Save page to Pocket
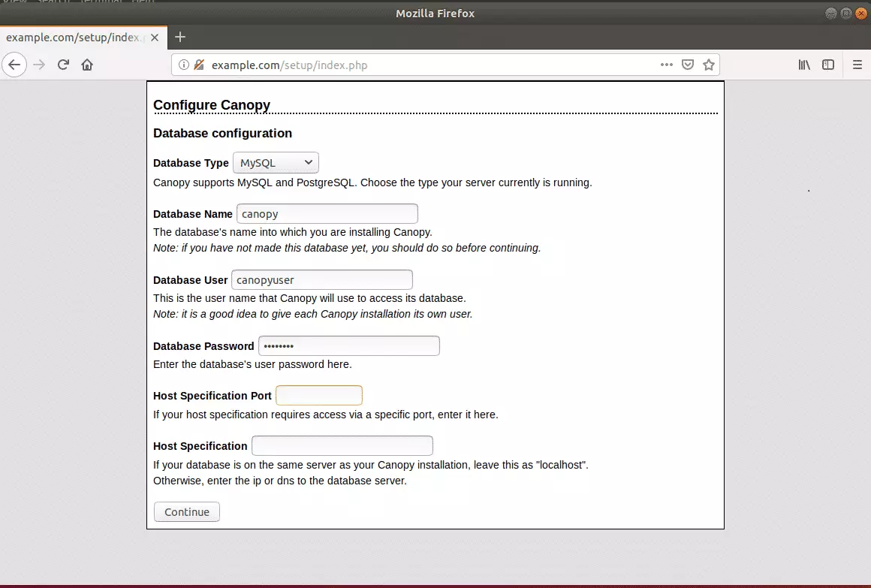The image size is (871, 588). [x=688, y=65]
